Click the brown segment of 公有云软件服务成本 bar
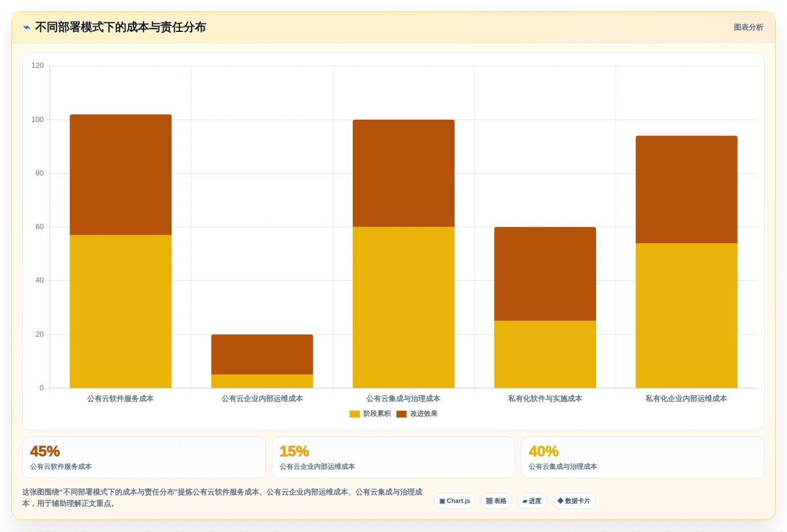 click(121, 175)
